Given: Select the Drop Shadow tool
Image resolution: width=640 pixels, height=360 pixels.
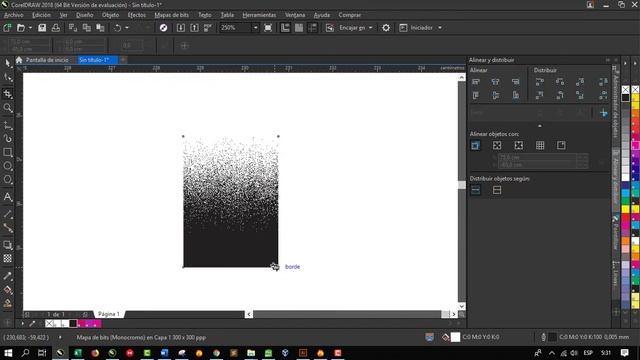Looking at the screenshot, I should [7, 245].
